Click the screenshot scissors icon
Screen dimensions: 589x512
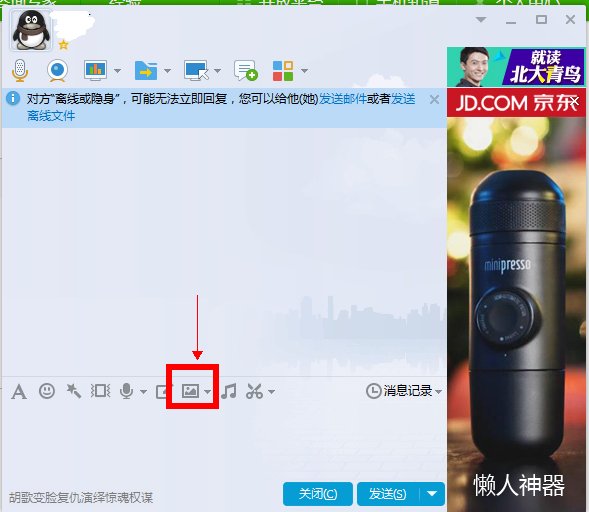tap(254, 391)
